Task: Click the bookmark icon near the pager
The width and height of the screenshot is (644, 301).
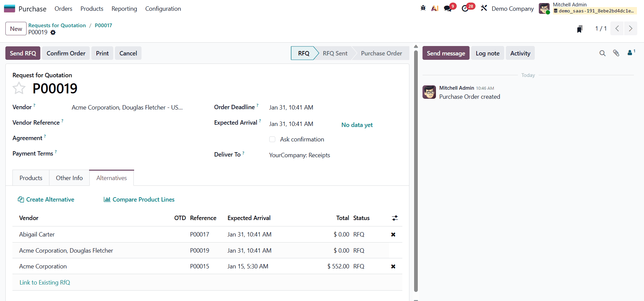Action: pos(580,29)
